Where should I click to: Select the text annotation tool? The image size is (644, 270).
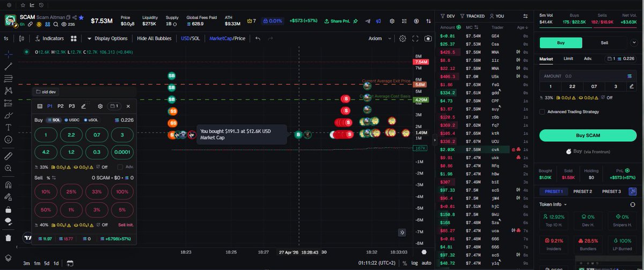pos(9,127)
